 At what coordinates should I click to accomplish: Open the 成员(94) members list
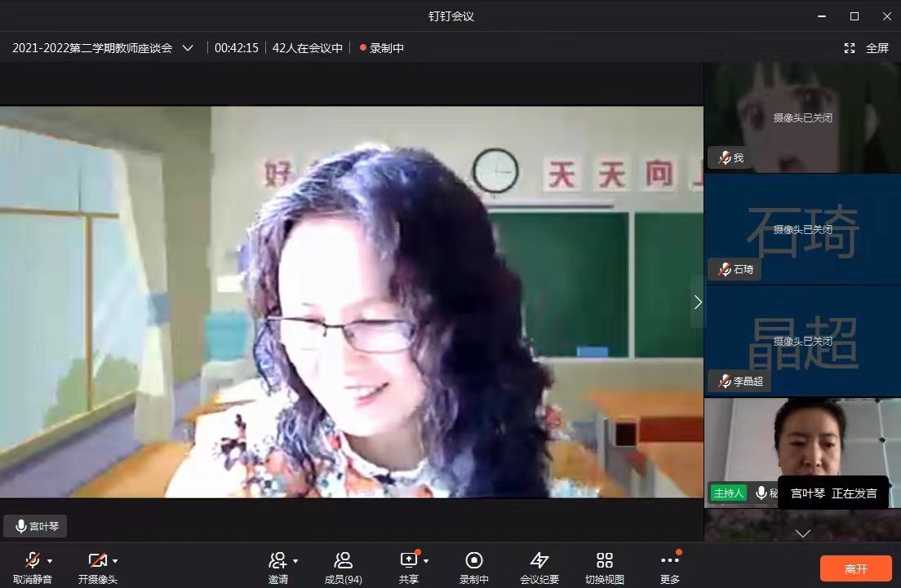tap(344, 560)
